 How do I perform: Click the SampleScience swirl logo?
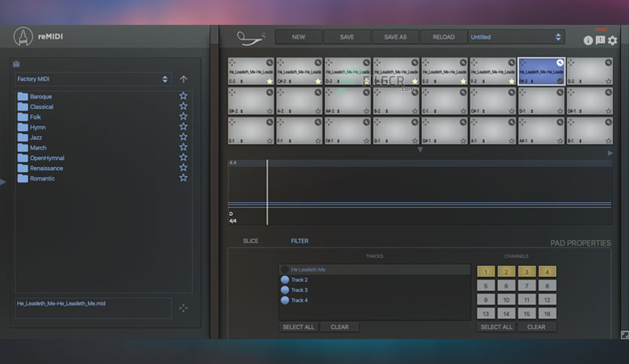251,38
